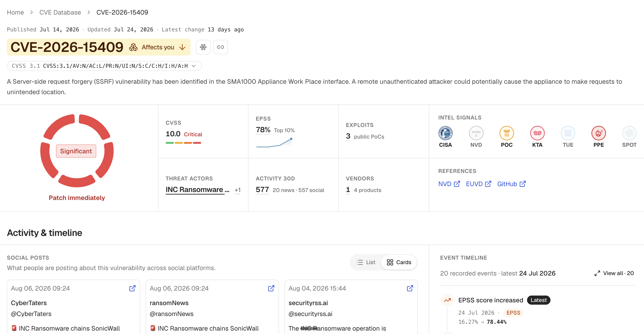Screen dimensions: 644x334
Task: Click the EPSS score increased trend icon
Action: coord(447,300)
